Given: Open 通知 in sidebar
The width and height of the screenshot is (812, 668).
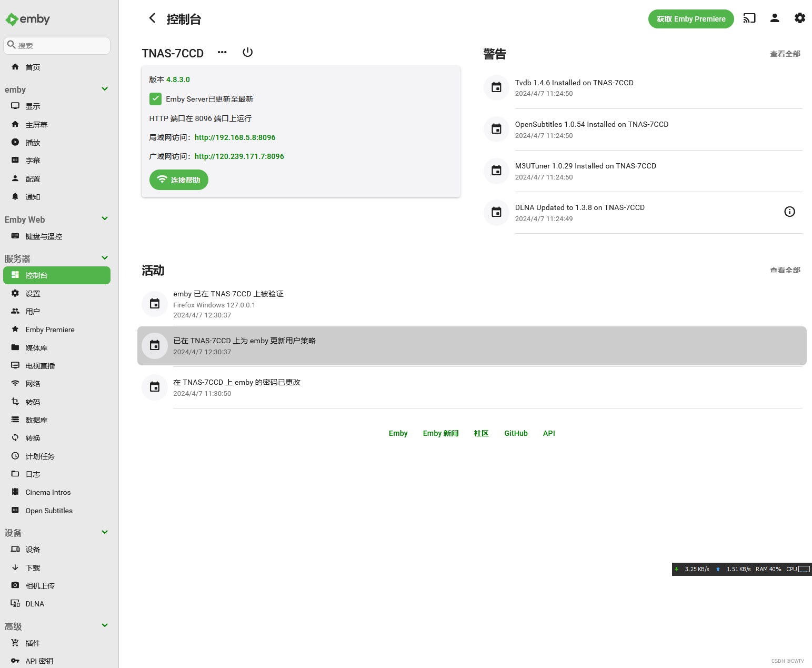Looking at the screenshot, I should (x=57, y=197).
